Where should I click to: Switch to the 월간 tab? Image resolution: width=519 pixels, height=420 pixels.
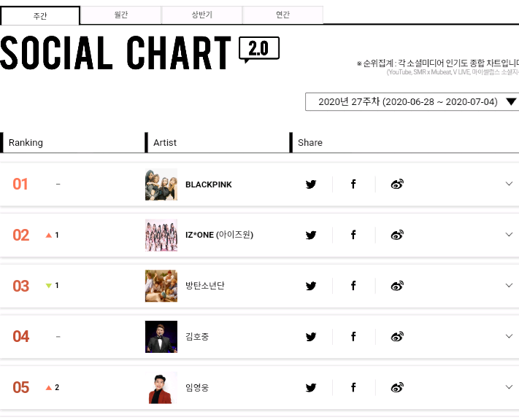point(120,15)
